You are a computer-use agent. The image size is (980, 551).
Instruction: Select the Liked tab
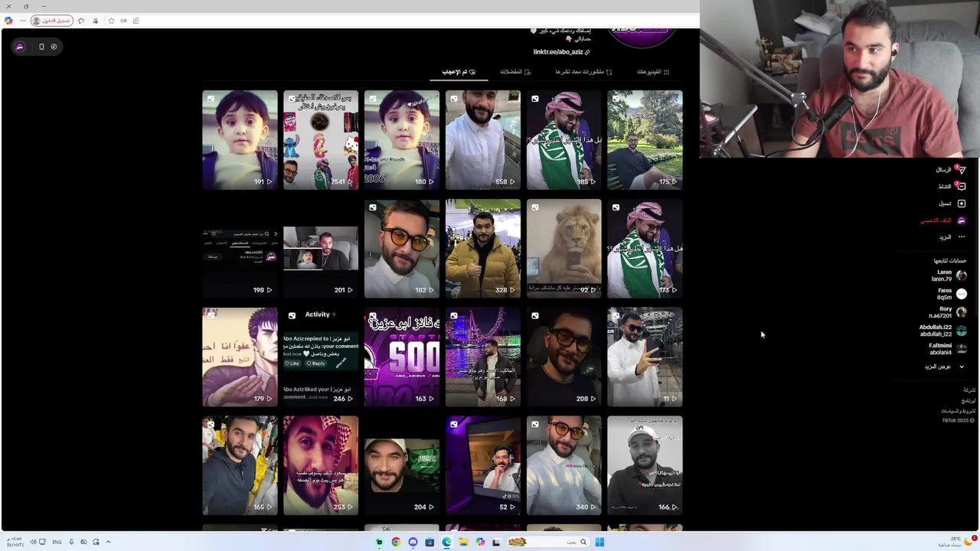(x=459, y=72)
